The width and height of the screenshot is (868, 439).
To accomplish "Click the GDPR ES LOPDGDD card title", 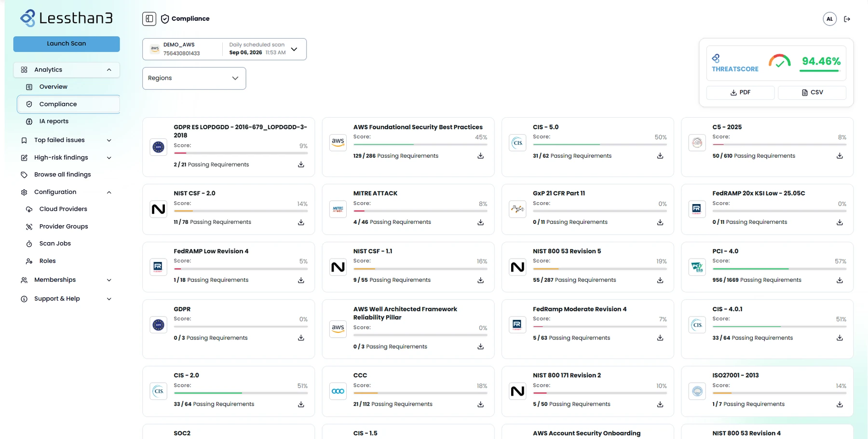I will tap(240, 131).
